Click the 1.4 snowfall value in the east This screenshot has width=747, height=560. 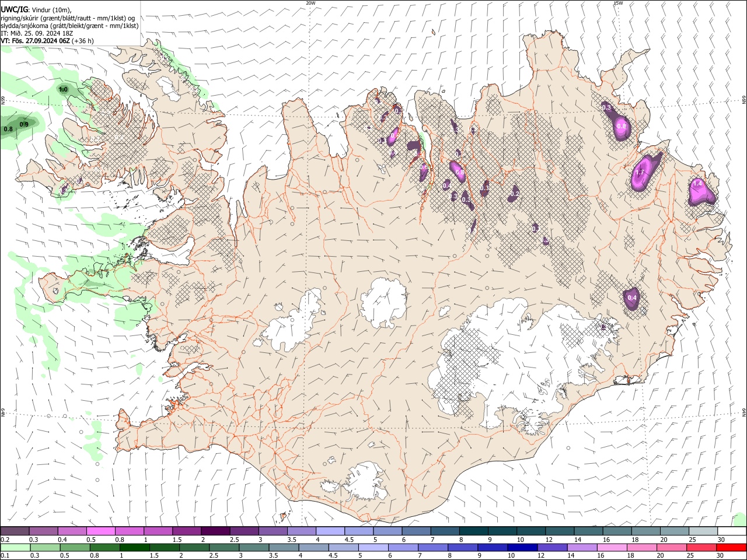[x=697, y=183]
